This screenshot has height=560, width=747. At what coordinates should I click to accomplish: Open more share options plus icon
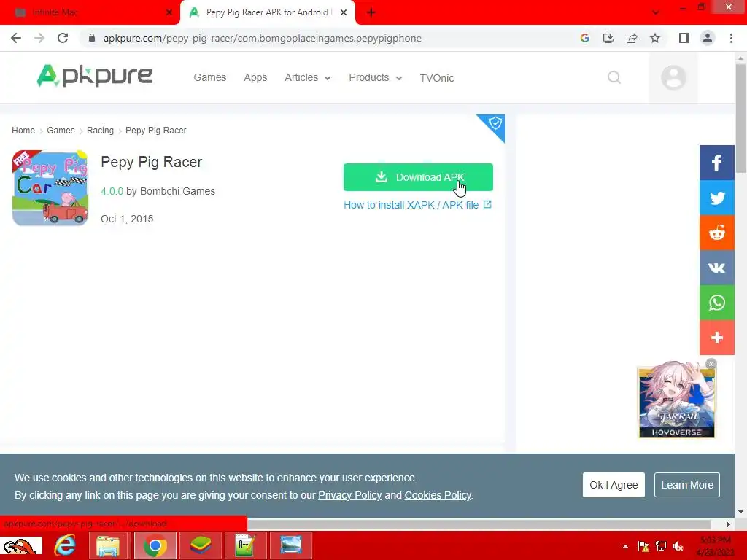click(716, 338)
